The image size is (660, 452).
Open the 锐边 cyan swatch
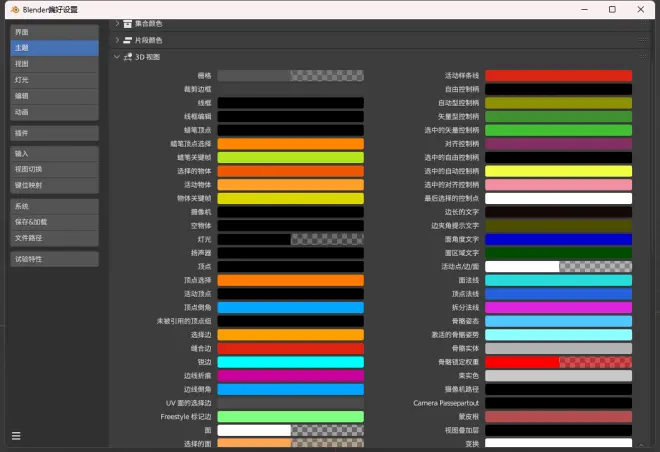pyautogui.click(x=290, y=362)
